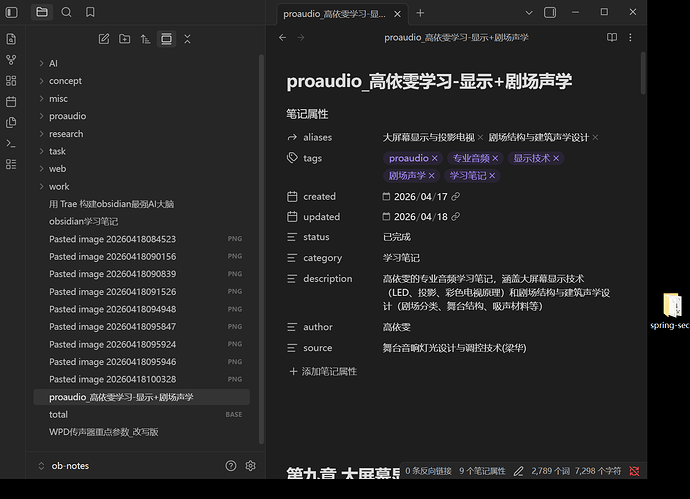Open the total base file
Screen dimensions: 690x499
pos(142,415)
